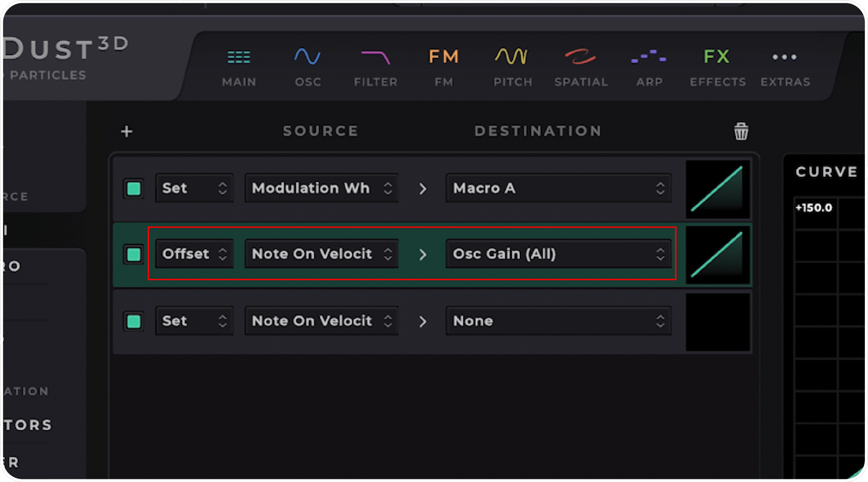Open the None destination dropdown
This screenshot has width=868, height=482.
558,321
